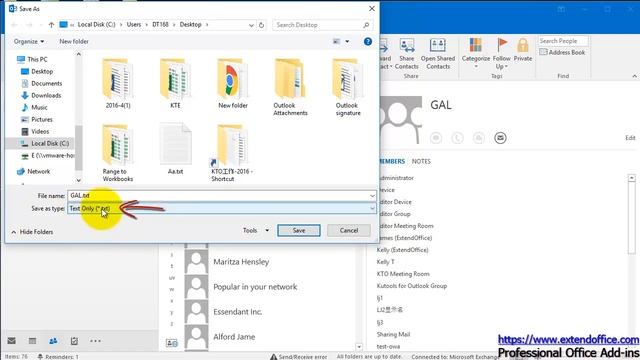Click the File name field containing GAL.txt
This screenshot has width=640, height=360.
tap(218, 196)
